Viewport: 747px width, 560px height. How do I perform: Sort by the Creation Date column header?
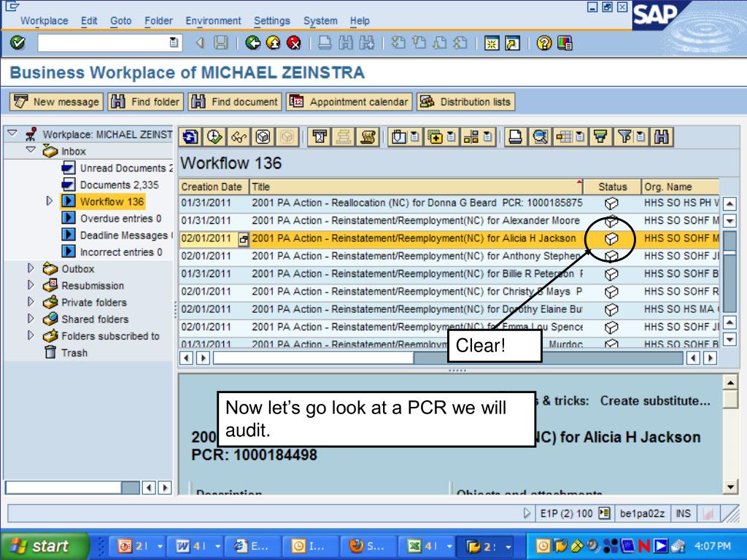(x=214, y=187)
